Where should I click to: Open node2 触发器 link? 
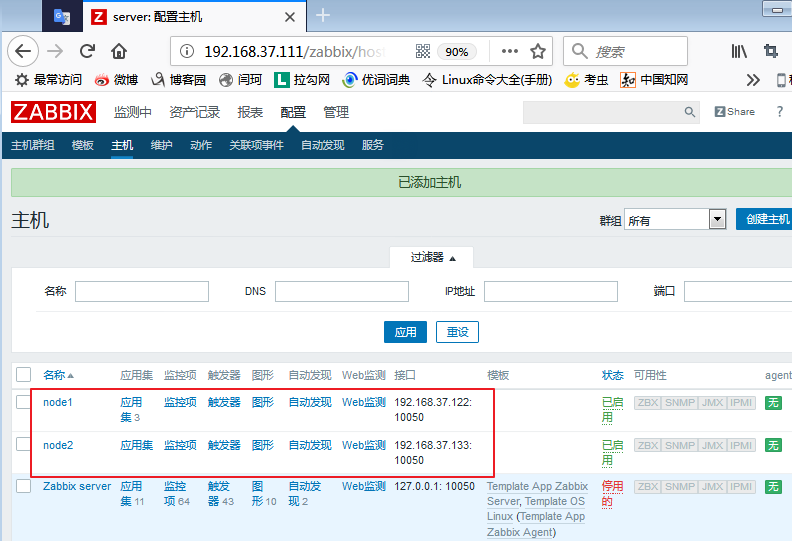(x=224, y=445)
